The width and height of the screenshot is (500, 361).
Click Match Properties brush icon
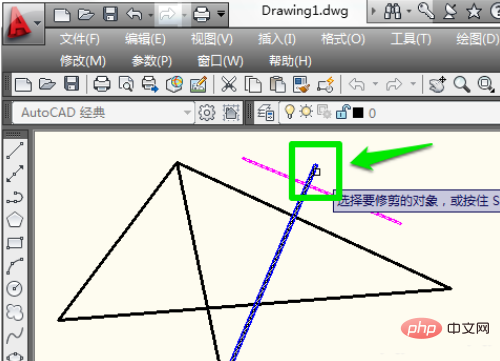[301, 84]
